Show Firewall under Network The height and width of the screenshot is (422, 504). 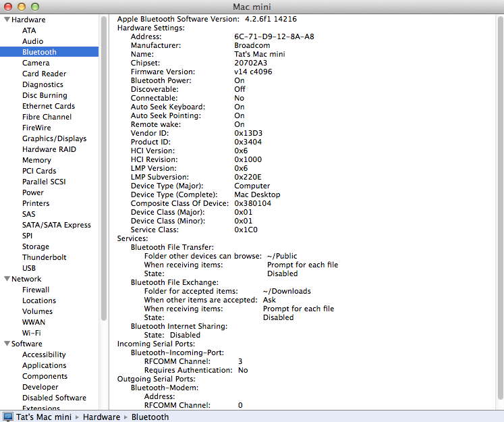click(x=36, y=290)
